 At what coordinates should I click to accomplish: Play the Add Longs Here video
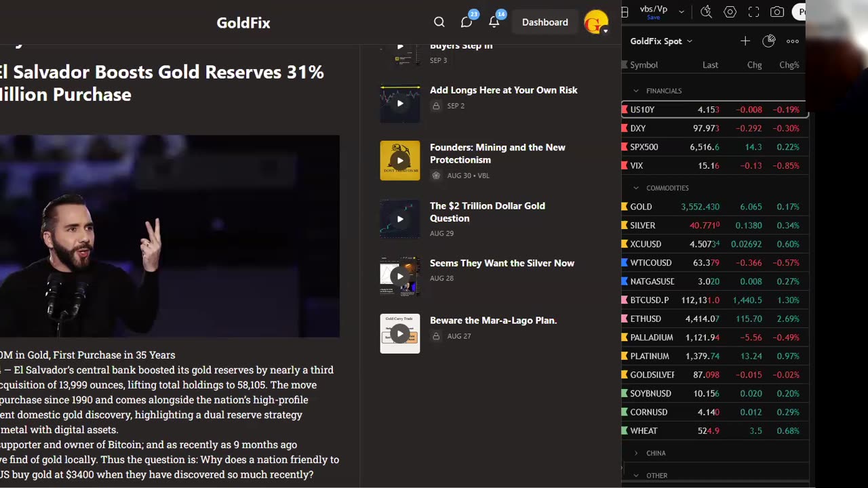(400, 104)
